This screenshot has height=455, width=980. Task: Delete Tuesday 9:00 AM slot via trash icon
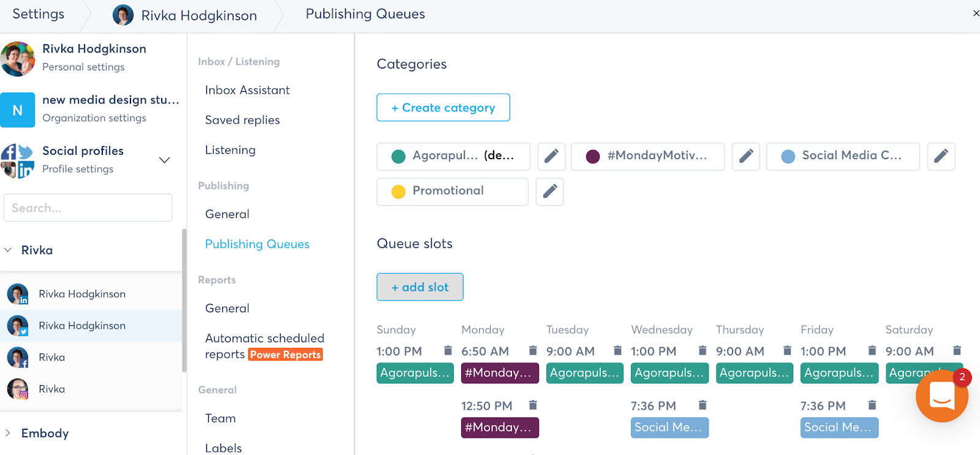(617, 350)
